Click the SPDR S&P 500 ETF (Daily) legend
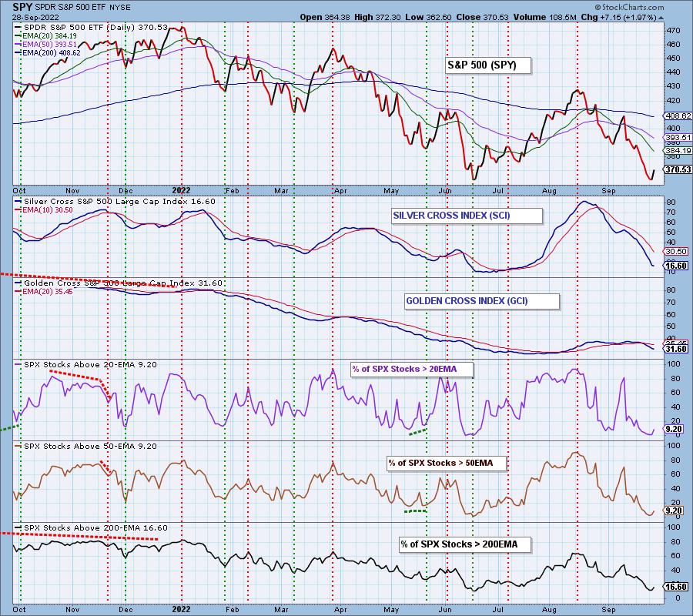 point(91,28)
